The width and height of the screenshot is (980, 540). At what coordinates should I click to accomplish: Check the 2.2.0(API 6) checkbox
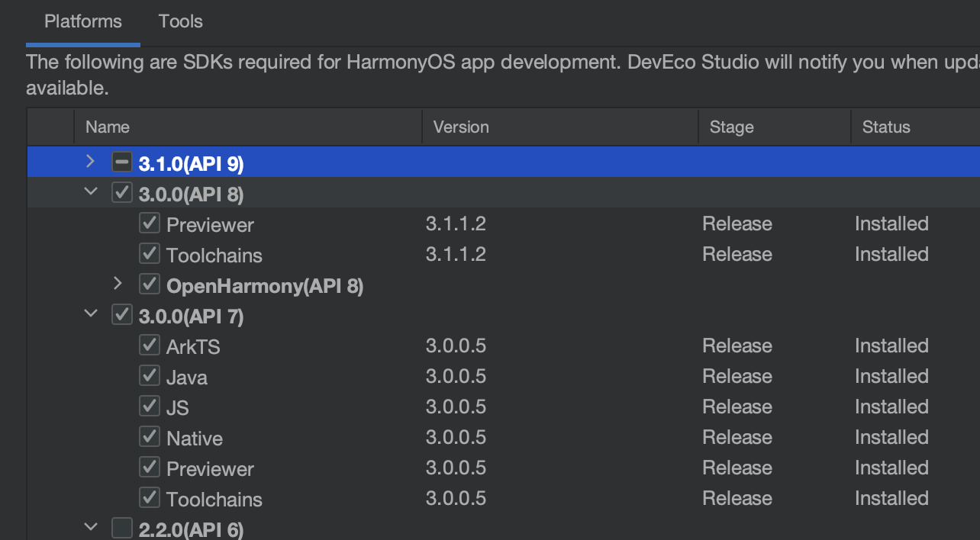122,528
